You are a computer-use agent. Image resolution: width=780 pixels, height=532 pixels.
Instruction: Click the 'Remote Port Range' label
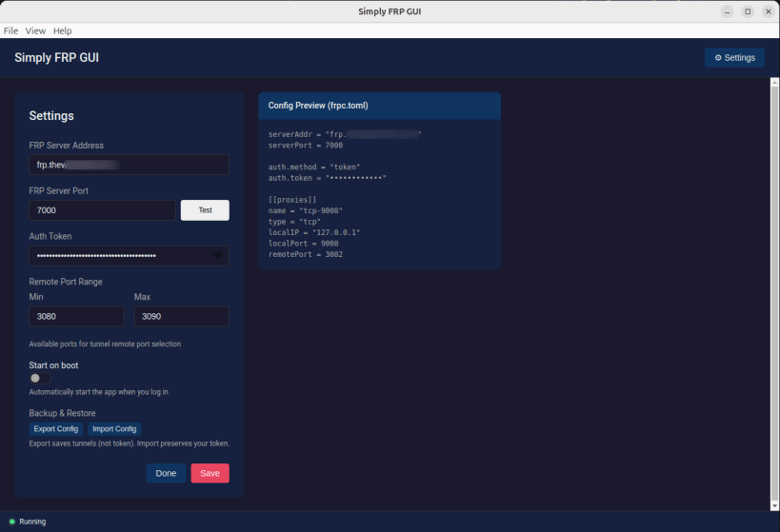[x=66, y=282]
